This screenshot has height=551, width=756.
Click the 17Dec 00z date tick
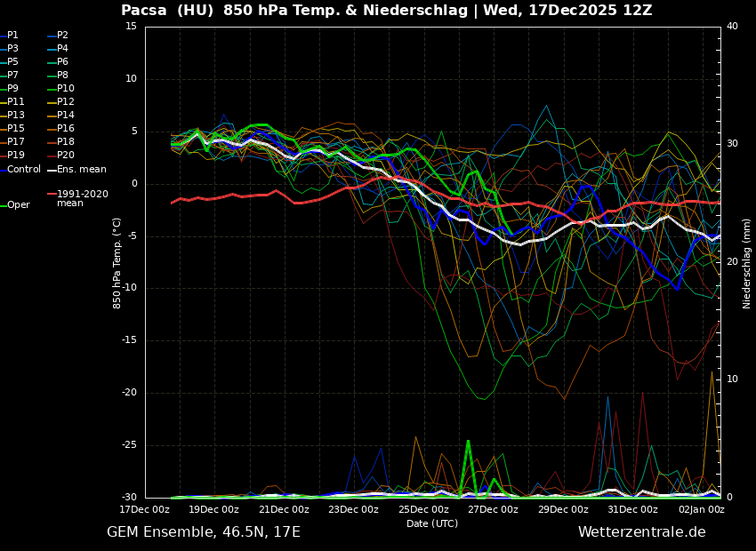coord(145,510)
